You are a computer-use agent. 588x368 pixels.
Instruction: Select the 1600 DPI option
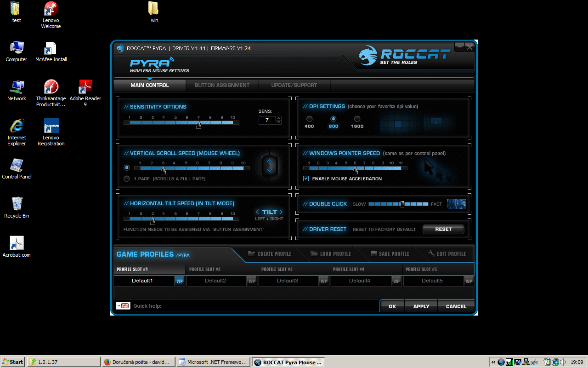tap(357, 119)
